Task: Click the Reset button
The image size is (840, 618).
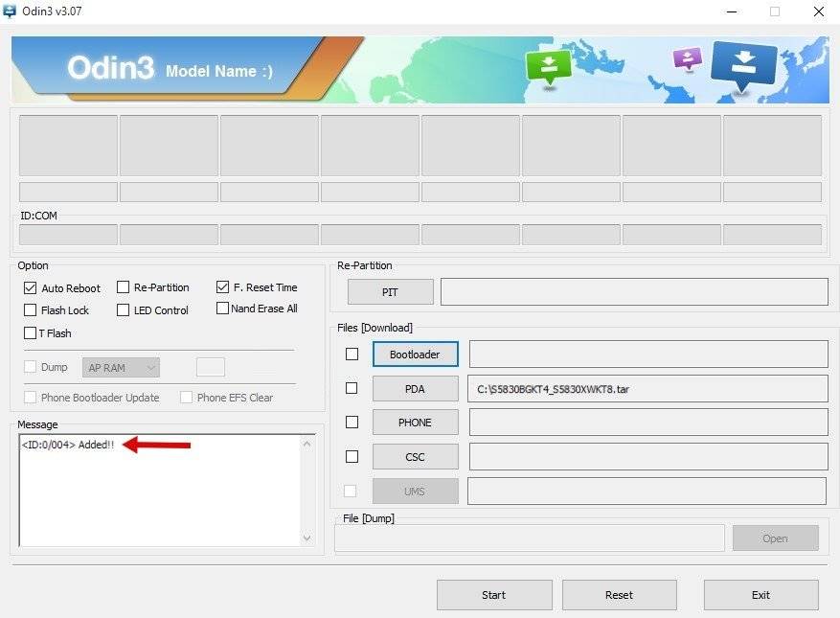Action: click(x=620, y=595)
